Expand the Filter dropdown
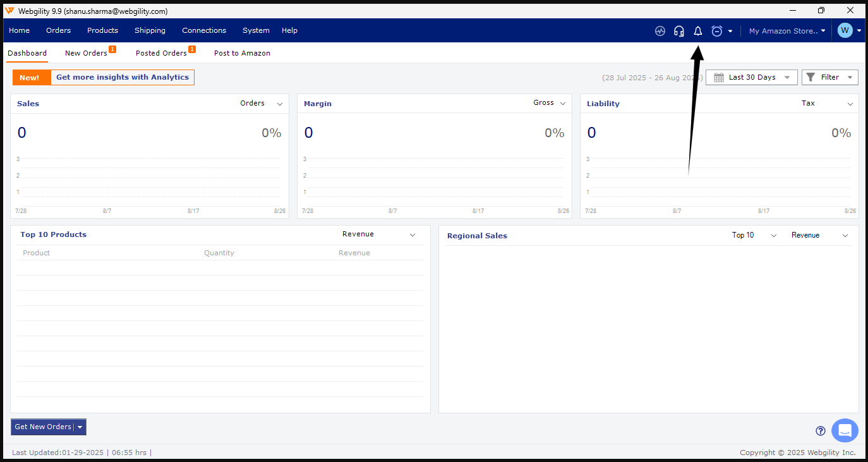The height and width of the screenshot is (462, 868). point(830,78)
